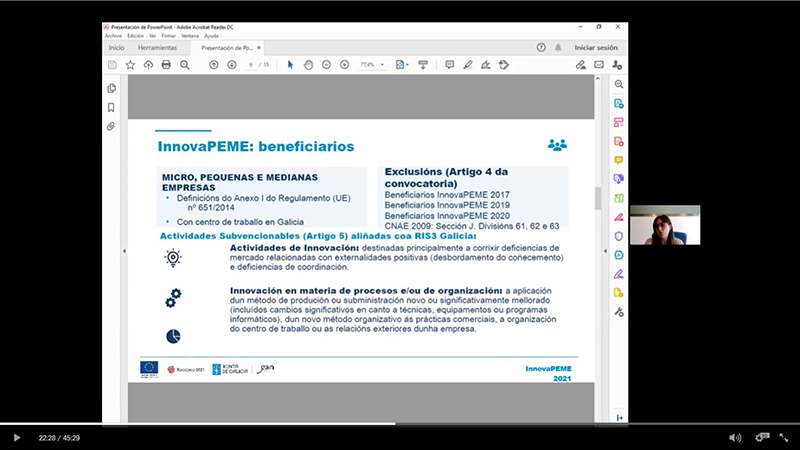The width and height of the screenshot is (800, 450).
Task: Click the share link icon
Action: pyautogui.click(x=581, y=65)
